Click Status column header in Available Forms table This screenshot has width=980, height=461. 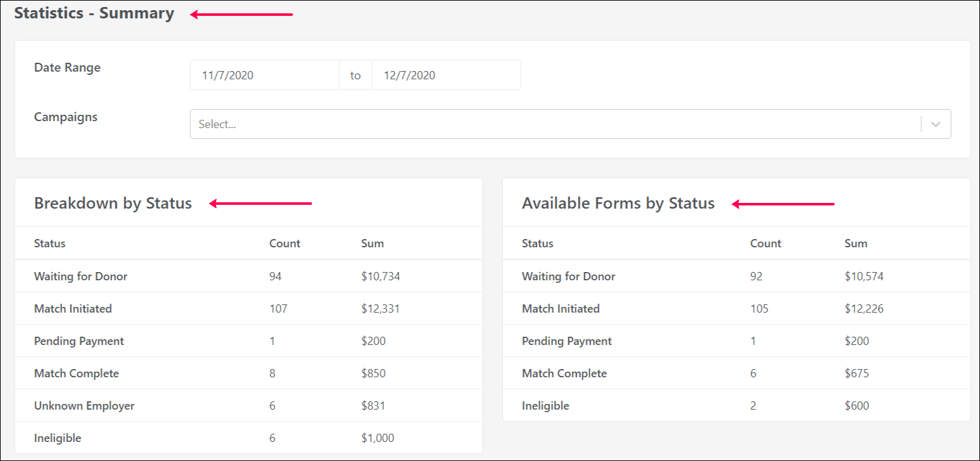537,243
